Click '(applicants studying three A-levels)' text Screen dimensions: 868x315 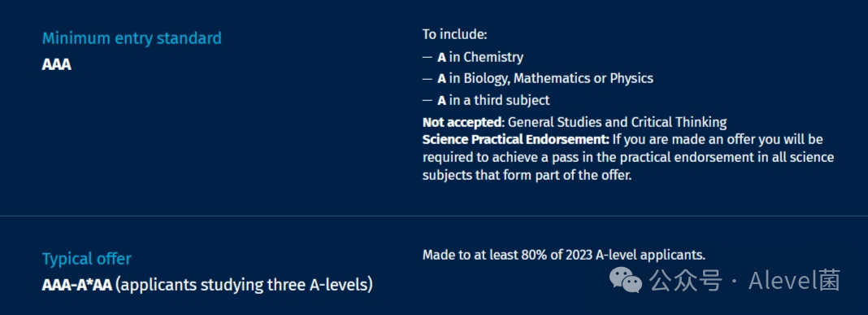(244, 285)
